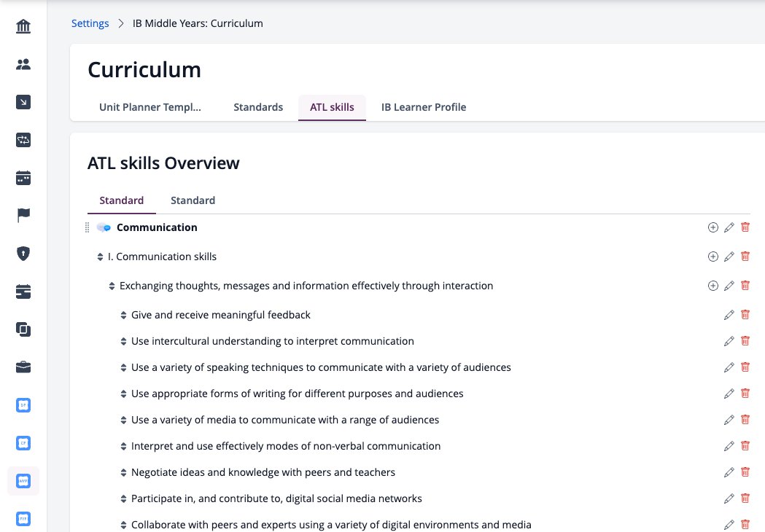
Task: Grab the Communication drag handle
Action: 88,227
